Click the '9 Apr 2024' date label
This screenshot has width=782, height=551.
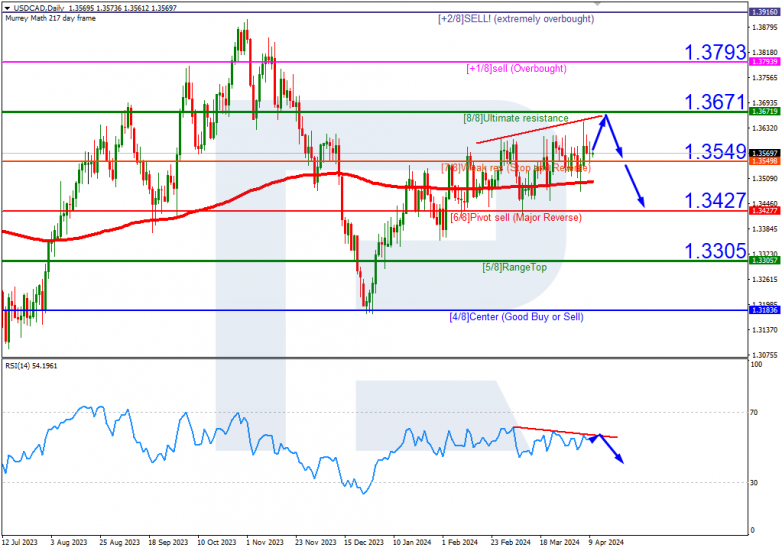pyautogui.click(x=606, y=543)
